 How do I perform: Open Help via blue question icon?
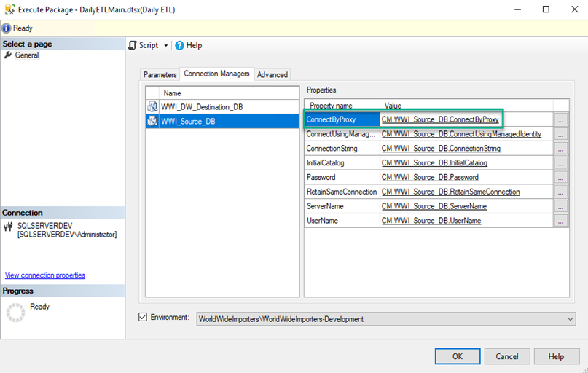pos(179,45)
